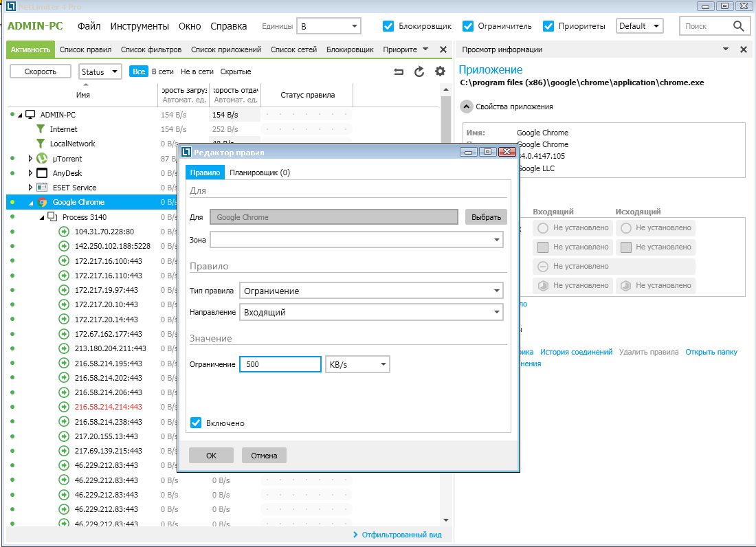Viewport: 756px width, 547px height.
Task: Select the Скрытые filter
Action: [235, 71]
